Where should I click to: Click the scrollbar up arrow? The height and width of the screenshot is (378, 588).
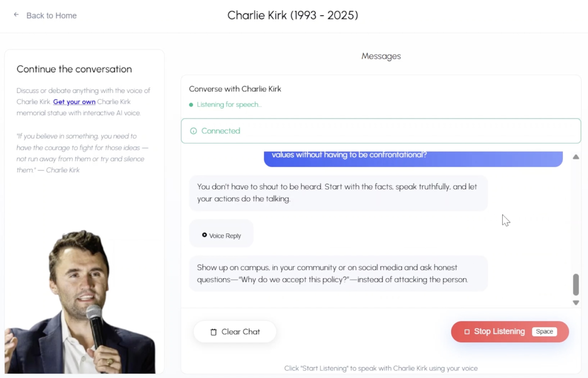(x=576, y=157)
